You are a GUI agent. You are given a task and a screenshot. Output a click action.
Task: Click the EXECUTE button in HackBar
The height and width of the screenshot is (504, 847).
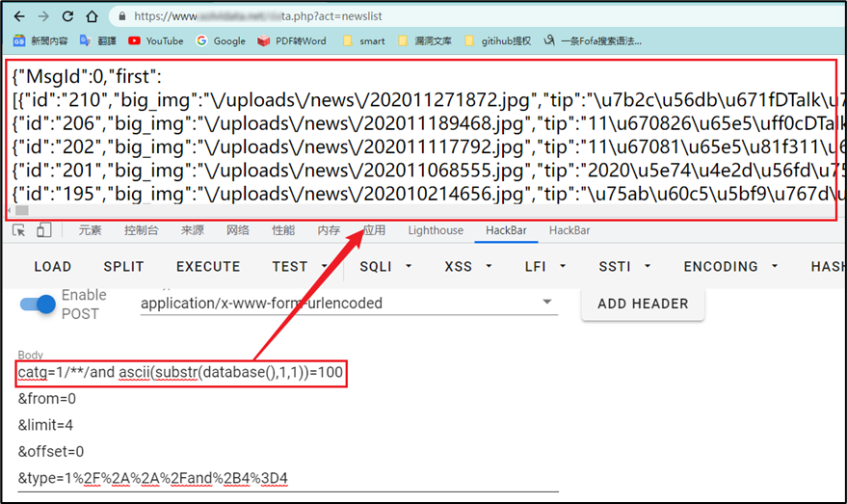[208, 267]
